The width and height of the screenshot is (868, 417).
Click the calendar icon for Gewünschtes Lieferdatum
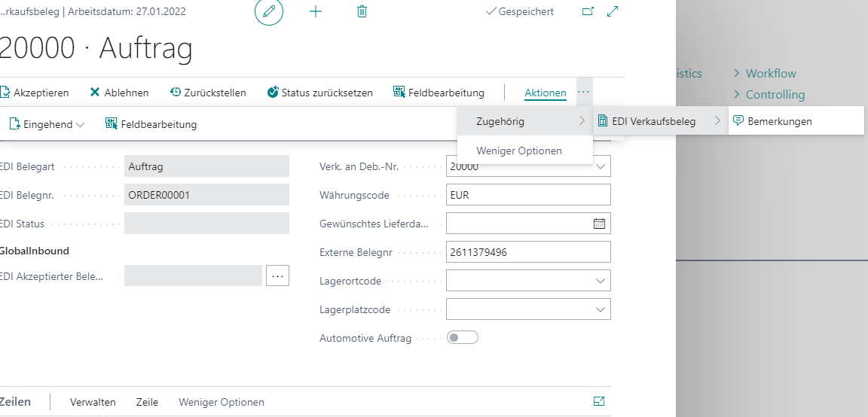(599, 224)
